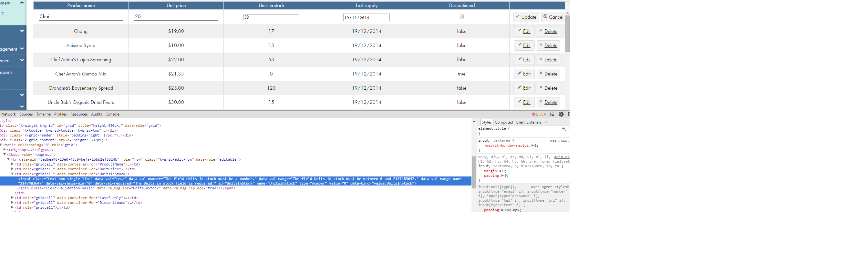Expand the LastSupply gridcell td node

(13, 198)
